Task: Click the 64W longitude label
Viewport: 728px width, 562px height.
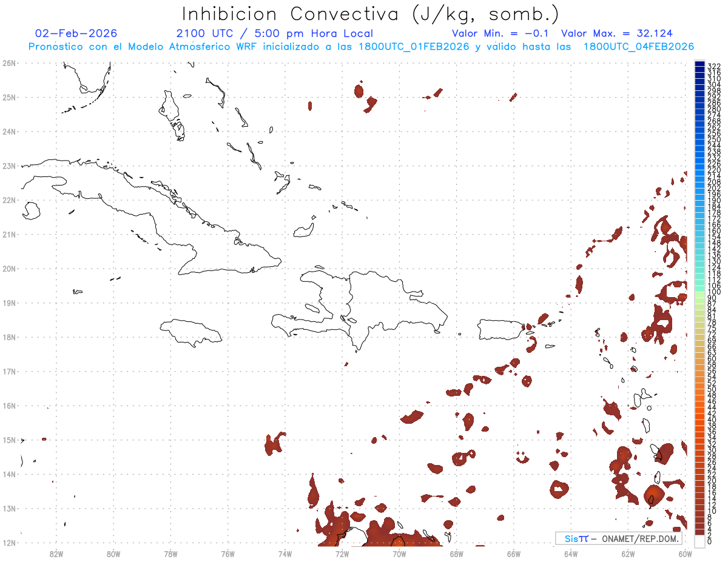Action: tap(571, 553)
